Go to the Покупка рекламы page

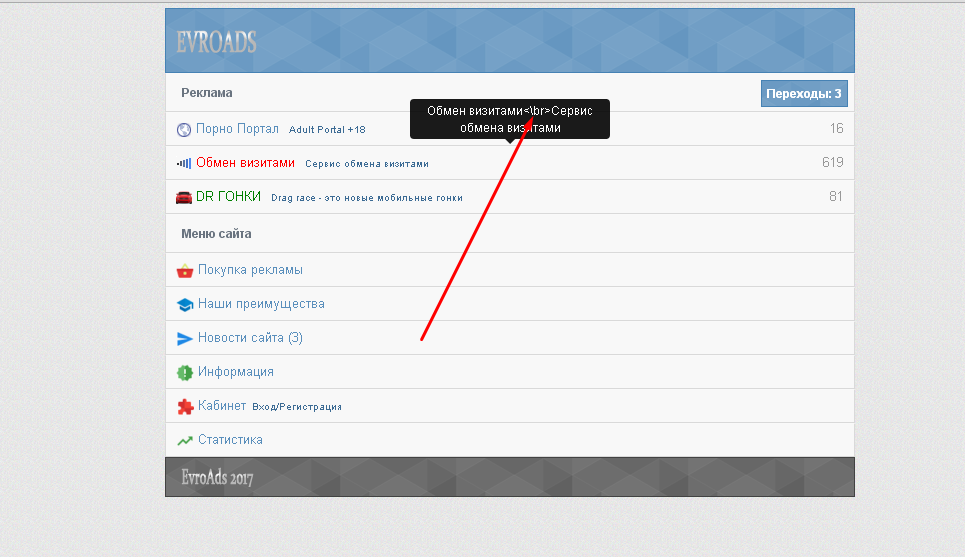point(250,270)
